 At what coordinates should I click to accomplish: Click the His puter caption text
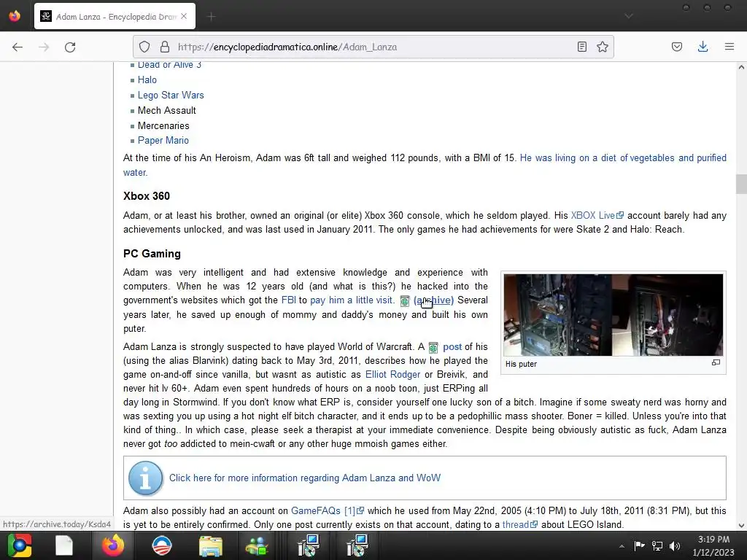point(521,364)
